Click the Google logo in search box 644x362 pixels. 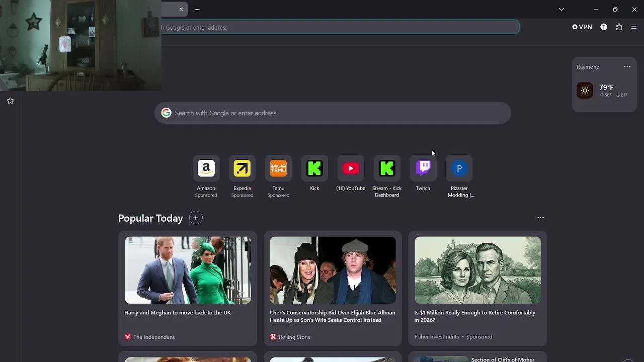(166, 113)
